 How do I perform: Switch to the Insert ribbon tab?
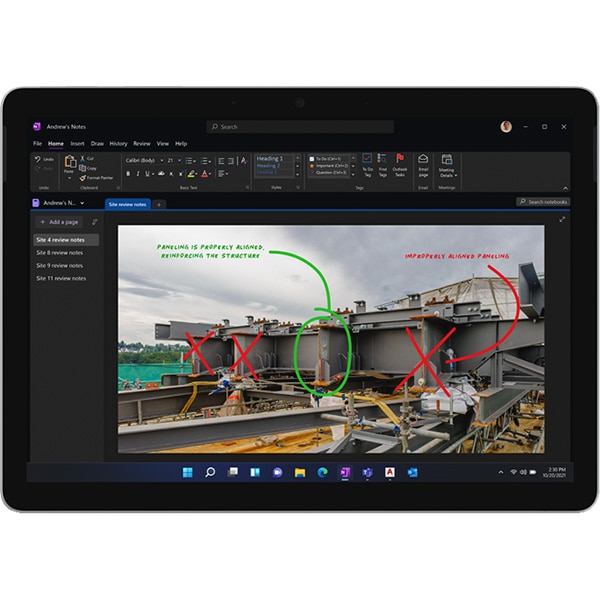[x=77, y=143]
